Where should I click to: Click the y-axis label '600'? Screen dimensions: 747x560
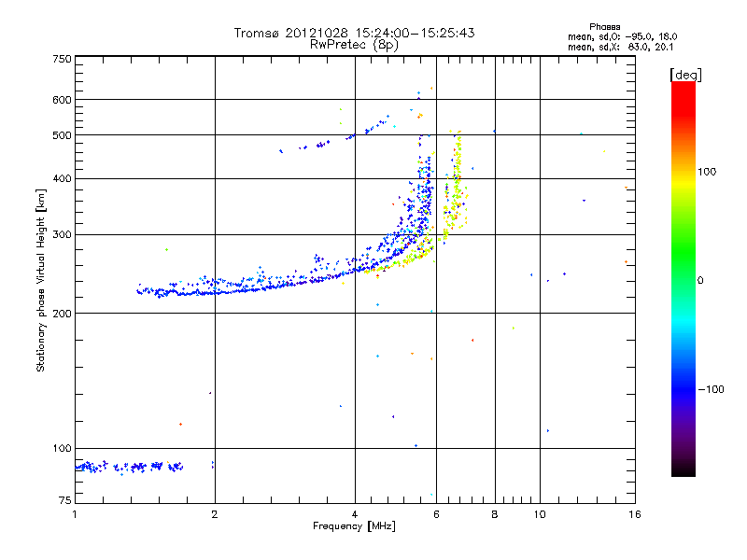[x=62, y=100]
